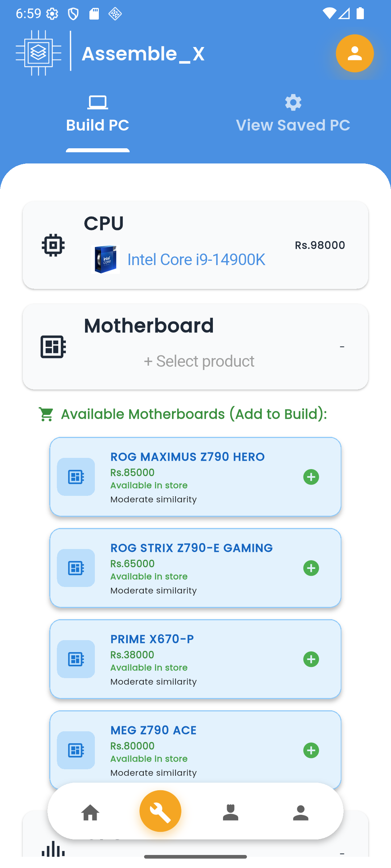This screenshot has height=868, width=391.
Task: Tap the orange wrench build button
Action: [160, 811]
